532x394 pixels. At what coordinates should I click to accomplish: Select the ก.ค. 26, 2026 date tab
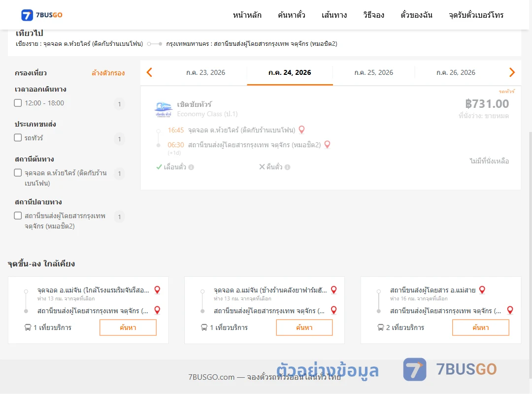(456, 72)
